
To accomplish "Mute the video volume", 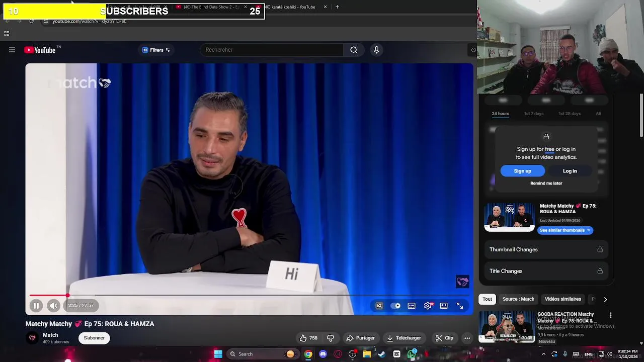I will pos(53,305).
